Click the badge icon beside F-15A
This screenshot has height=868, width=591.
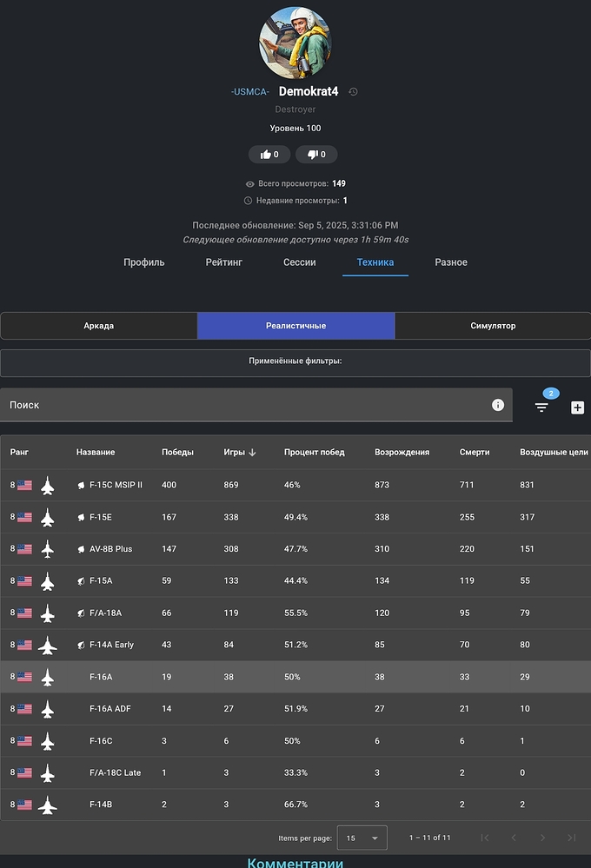click(x=81, y=581)
